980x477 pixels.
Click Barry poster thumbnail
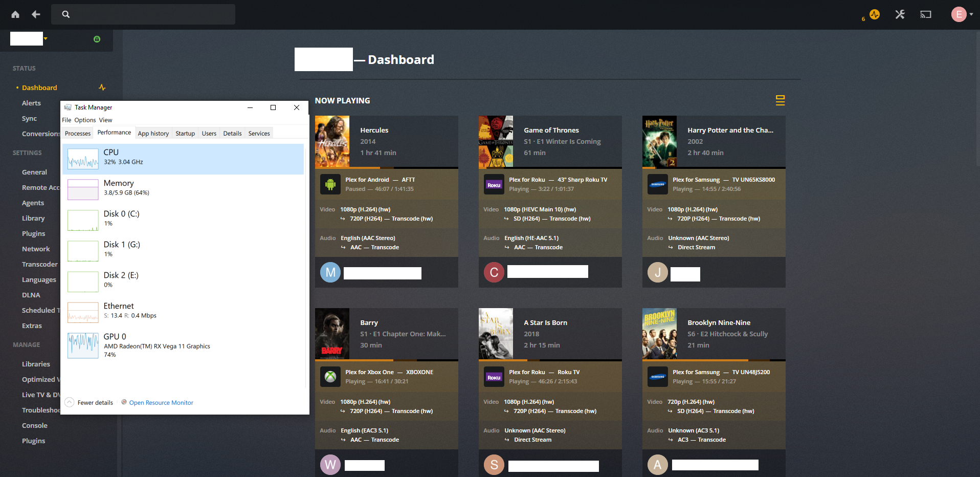(332, 334)
